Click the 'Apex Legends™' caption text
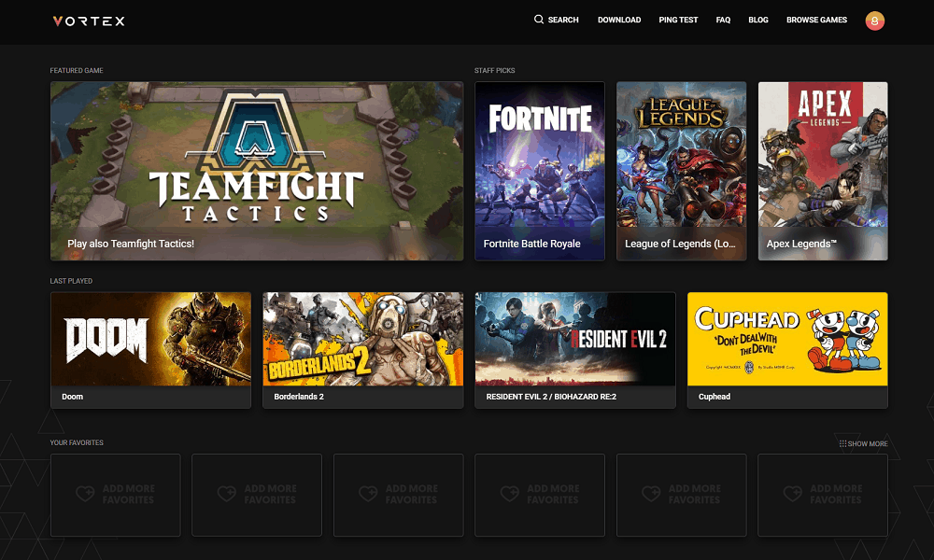Image resolution: width=934 pixels, height=560 pixels. [x=801, y=244]
